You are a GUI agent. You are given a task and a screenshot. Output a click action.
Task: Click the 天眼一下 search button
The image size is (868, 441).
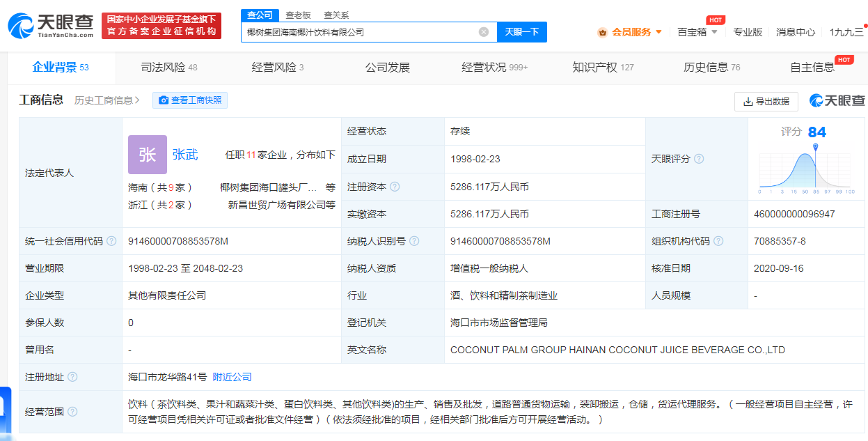point(521,32)
